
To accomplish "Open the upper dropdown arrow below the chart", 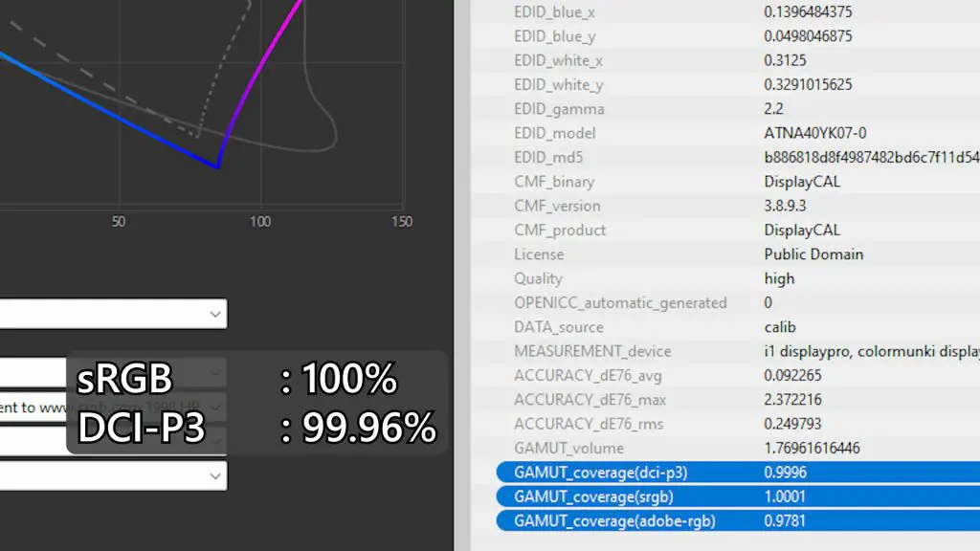I will tap(215, 314).
